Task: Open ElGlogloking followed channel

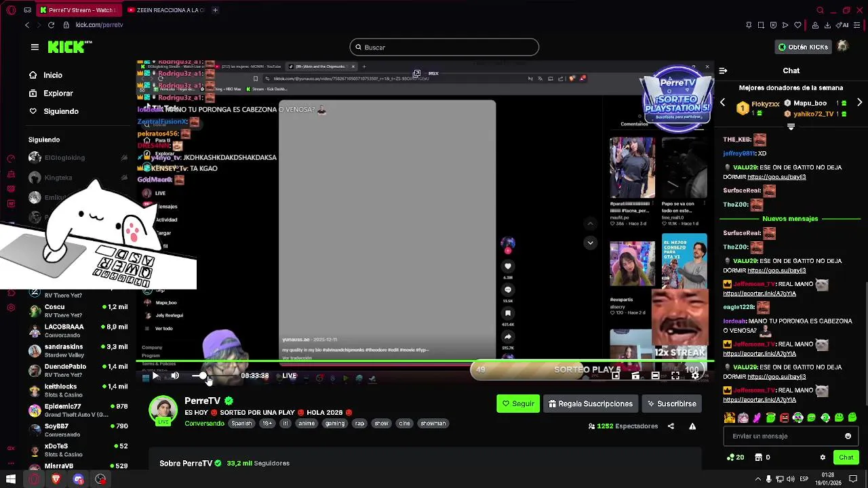Action: click(78, 158)
